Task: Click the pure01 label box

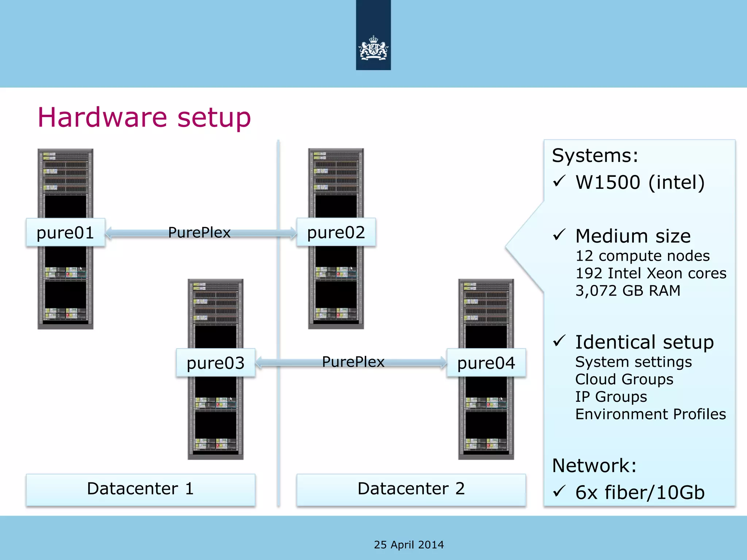Action: [66, 233]
